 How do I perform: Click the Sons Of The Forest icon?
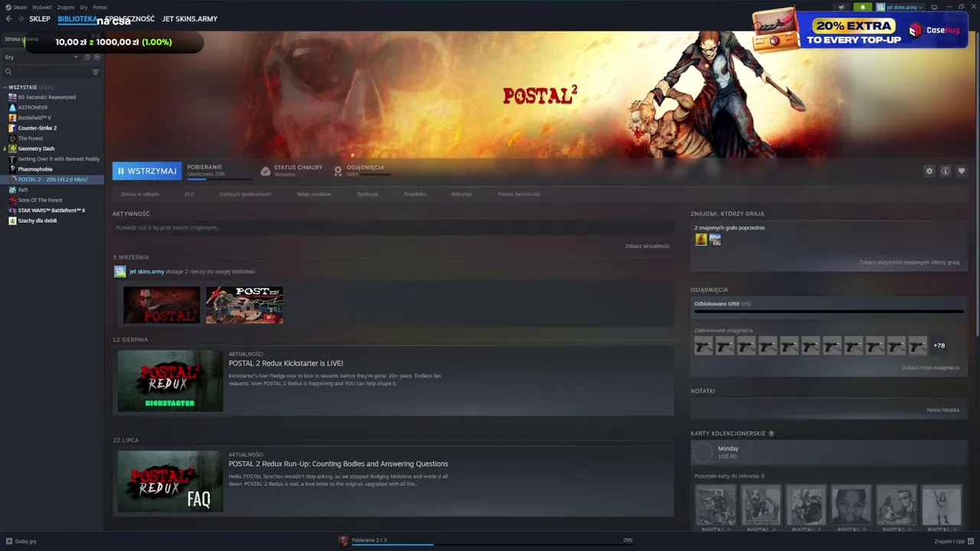(12, 200)
